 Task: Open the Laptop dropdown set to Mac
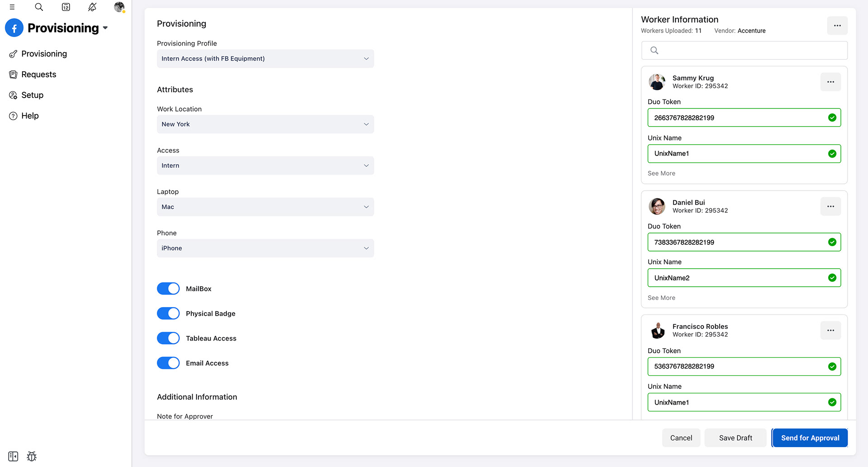click(265, 207)
